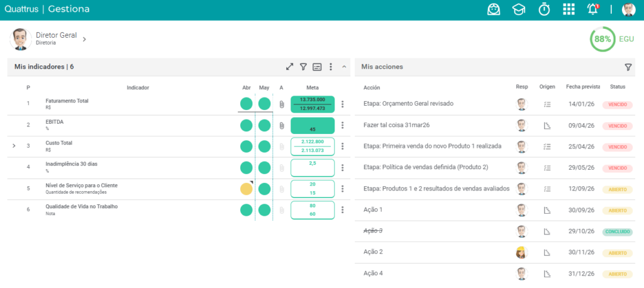This screenshot has height=288, width=644.
Task: Open the graduation cap training icon
Action: click(x=519, y=9)
